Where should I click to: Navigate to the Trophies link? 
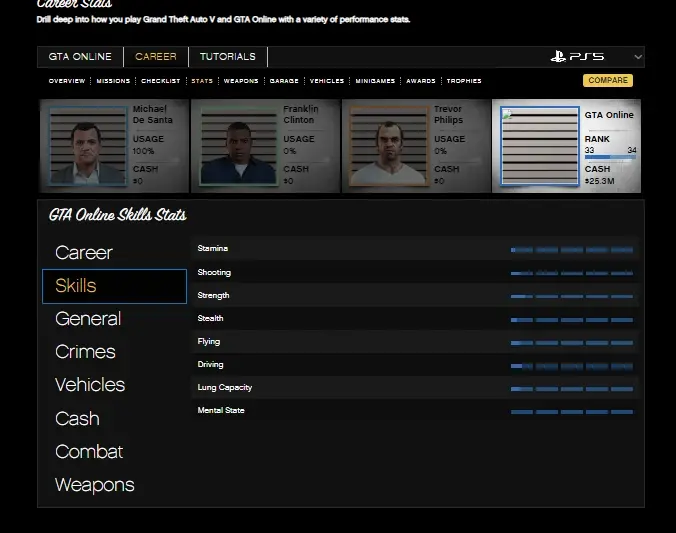(x=464, y=81)
